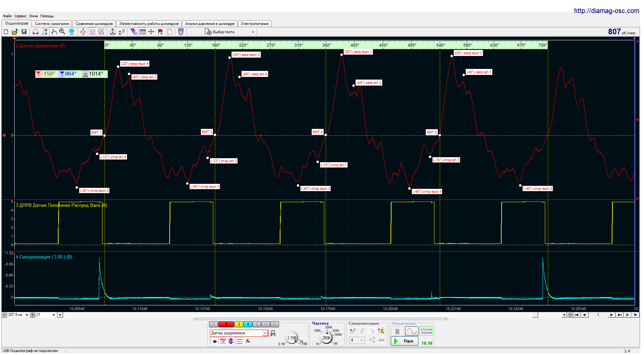Open the filter markers icon

pyautogui.click(x=133, y=32)
